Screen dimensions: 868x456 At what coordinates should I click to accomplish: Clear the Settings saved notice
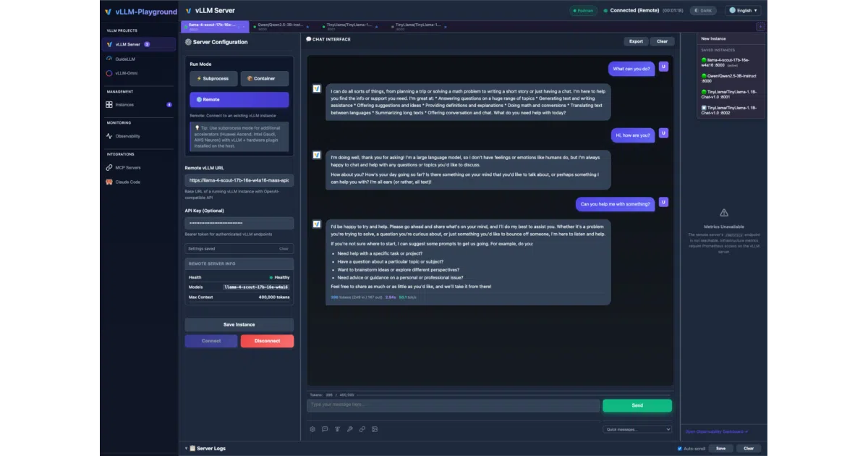click(x=284, y=248)
